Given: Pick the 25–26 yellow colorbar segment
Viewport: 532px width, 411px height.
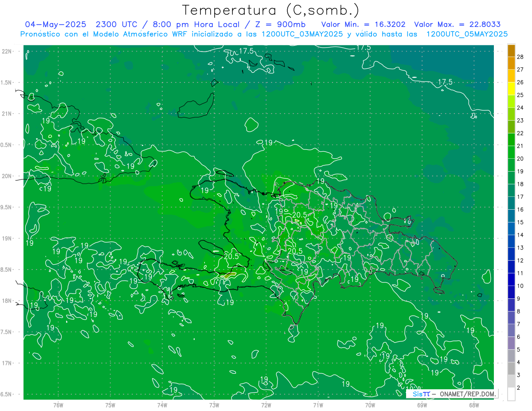Looking at the screenshot, I should pyautogui.click(x=511, y=89).
